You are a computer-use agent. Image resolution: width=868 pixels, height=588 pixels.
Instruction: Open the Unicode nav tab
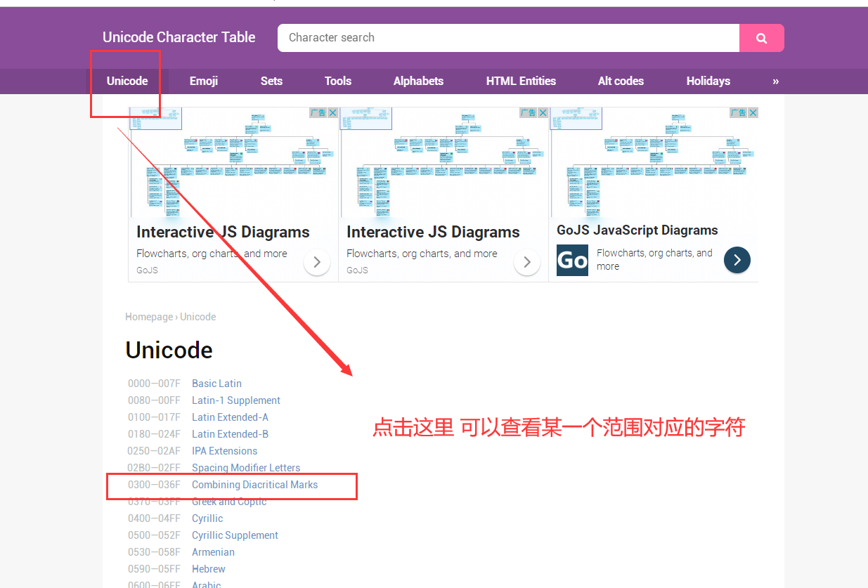127,81
